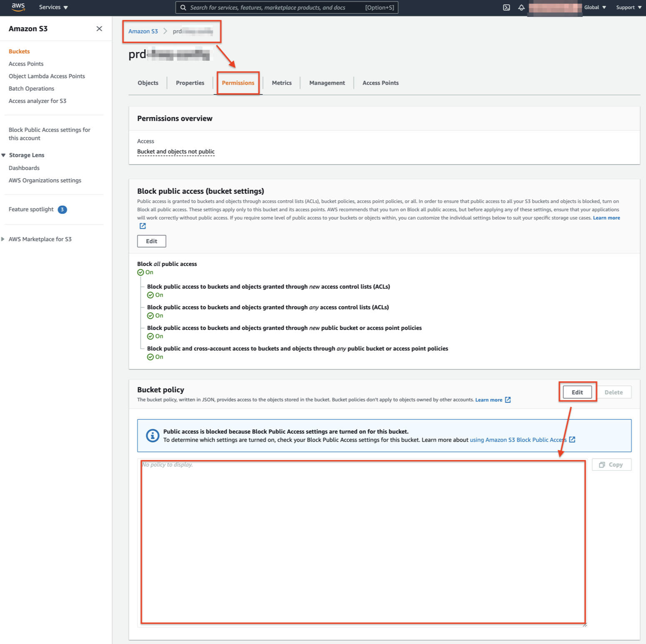Switch to the Metrics tab
The width and height of the screenshot is (646, 644).
[x=282, y=83]
